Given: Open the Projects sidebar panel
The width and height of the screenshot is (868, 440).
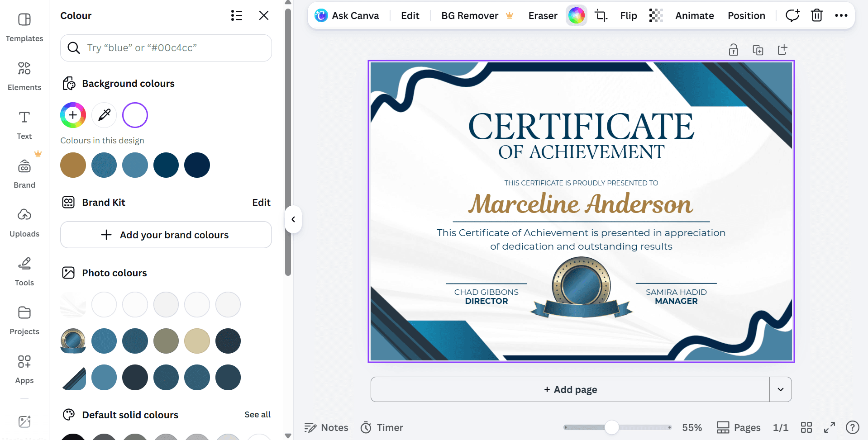Looking at the screenshot, I should pyautogui.click(x=24, y=321).
